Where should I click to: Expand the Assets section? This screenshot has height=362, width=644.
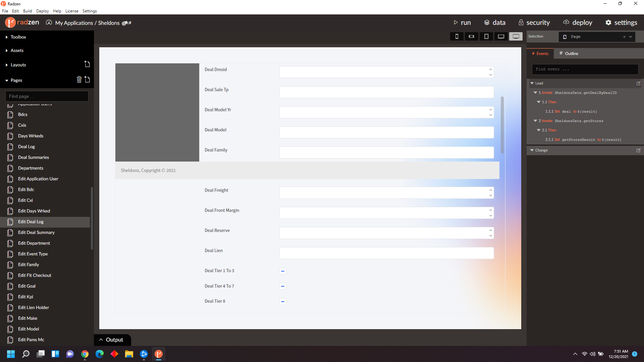coord(7,51)
